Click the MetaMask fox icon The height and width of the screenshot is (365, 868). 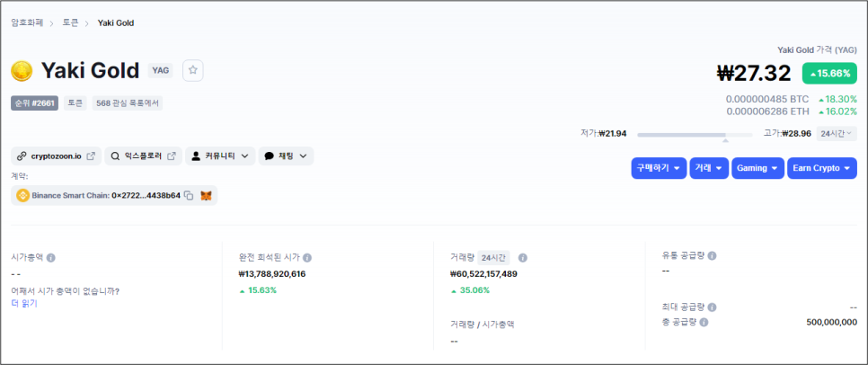[206, 195]
